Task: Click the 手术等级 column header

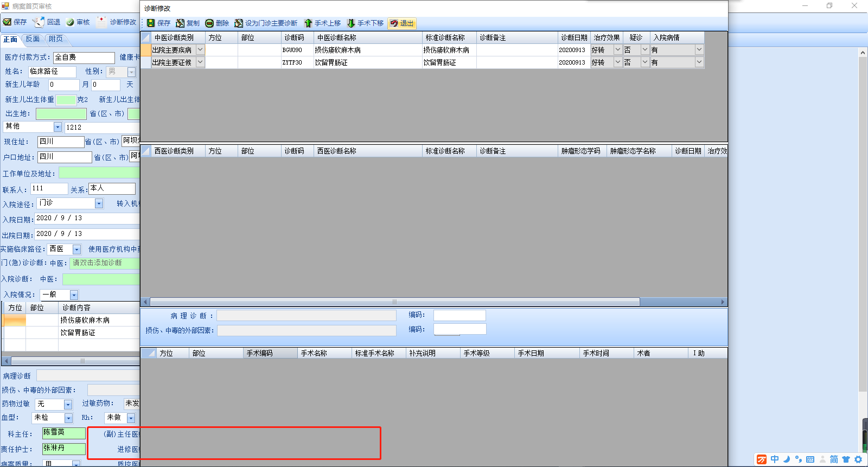Action: (487, 353)
